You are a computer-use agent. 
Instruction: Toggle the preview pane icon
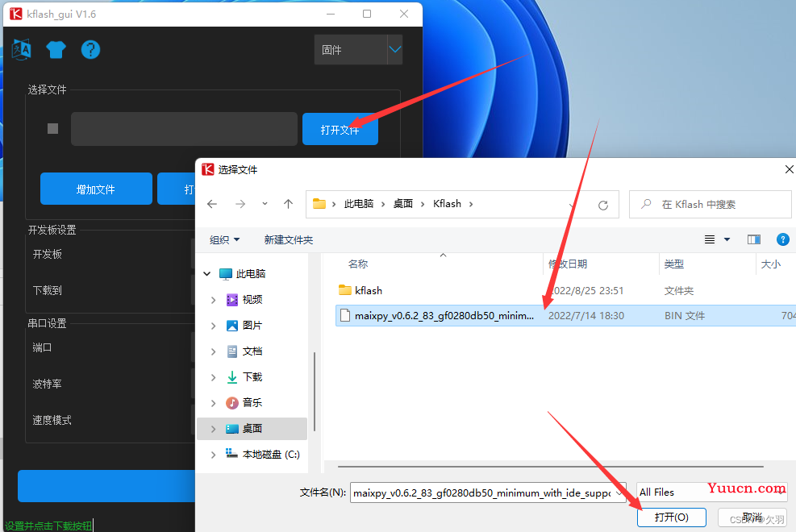coord(754,239)
